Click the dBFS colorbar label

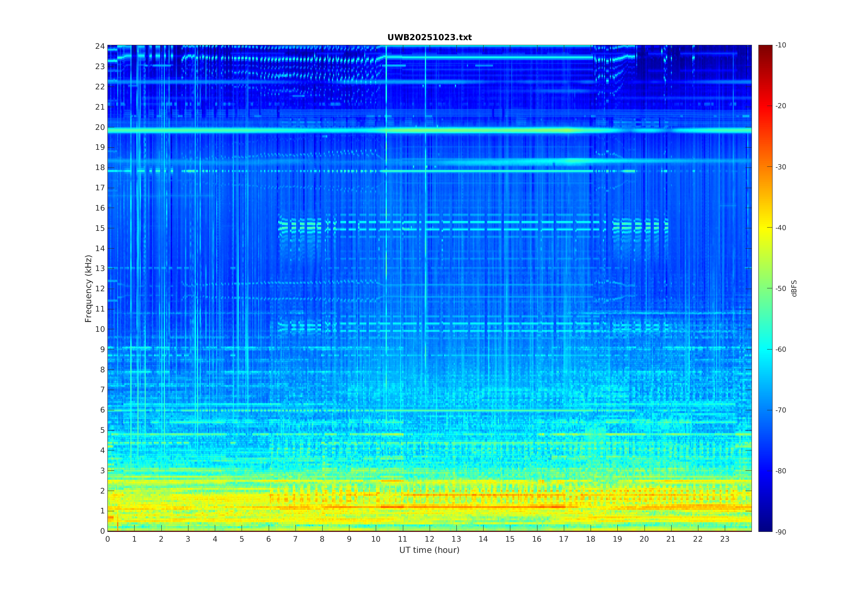pyautogui.click(x=794, y=288)
